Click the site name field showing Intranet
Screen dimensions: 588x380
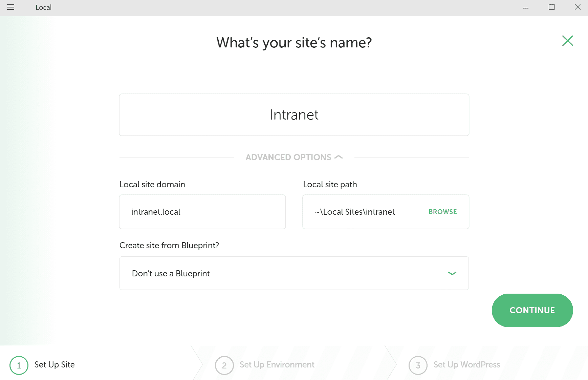pos(294,115)
